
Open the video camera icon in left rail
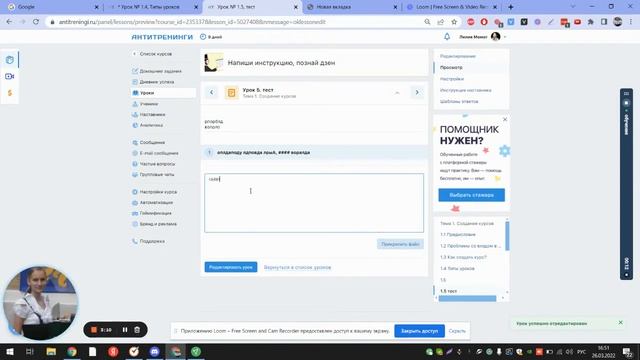pos(10,76)
